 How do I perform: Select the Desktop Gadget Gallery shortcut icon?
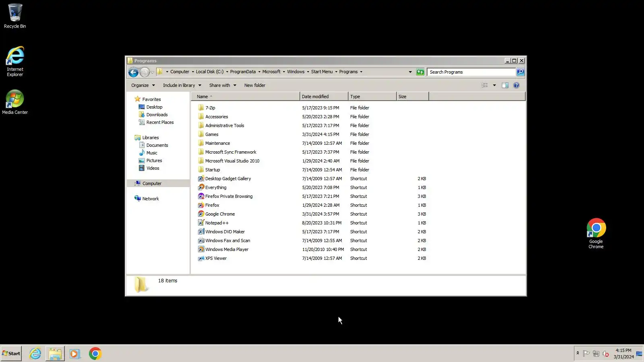pyautogui.click(x=201, y=179)
